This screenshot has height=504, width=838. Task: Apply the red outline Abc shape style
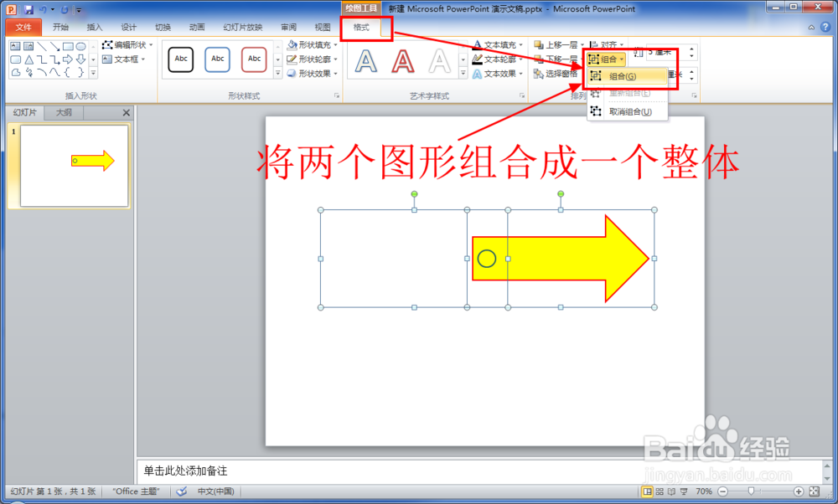(254, 59)
